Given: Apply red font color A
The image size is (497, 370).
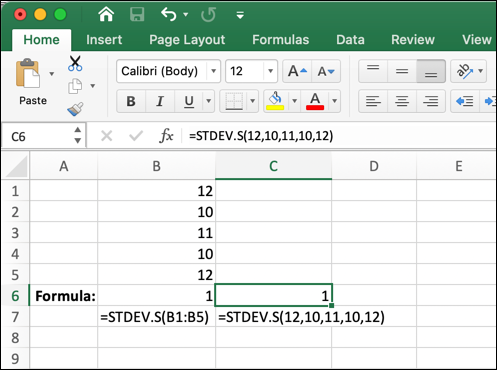Looking at the screenshot, I should tap(315, 101).
